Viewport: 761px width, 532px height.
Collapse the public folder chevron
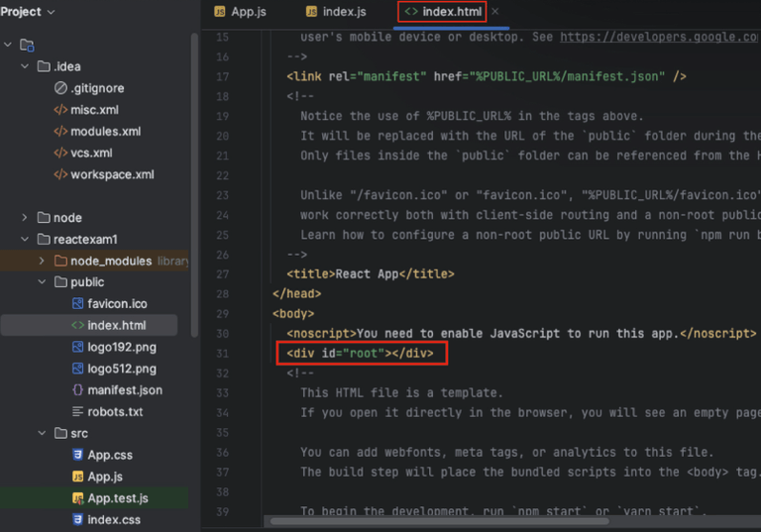tap(42, 282)
